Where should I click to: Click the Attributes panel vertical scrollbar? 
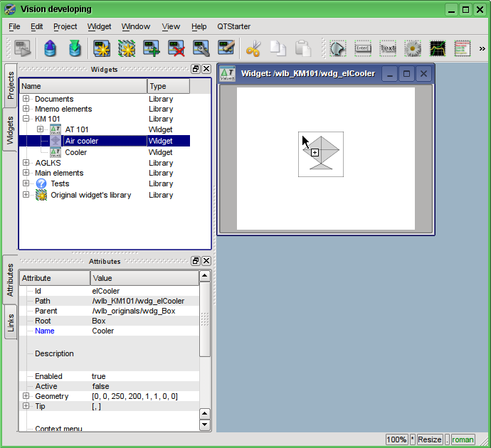(205, 320)
